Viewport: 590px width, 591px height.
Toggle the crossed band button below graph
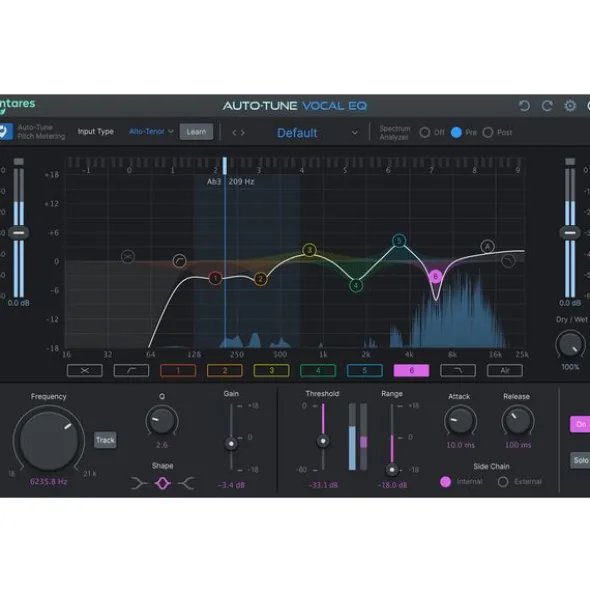85,371
